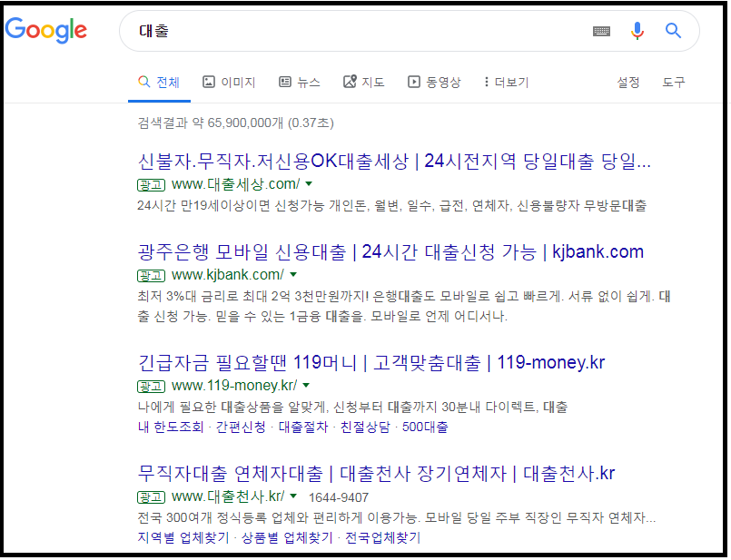Click the 친절상담 sitelink
The image size is (731, 560).
tap(365, 427)
